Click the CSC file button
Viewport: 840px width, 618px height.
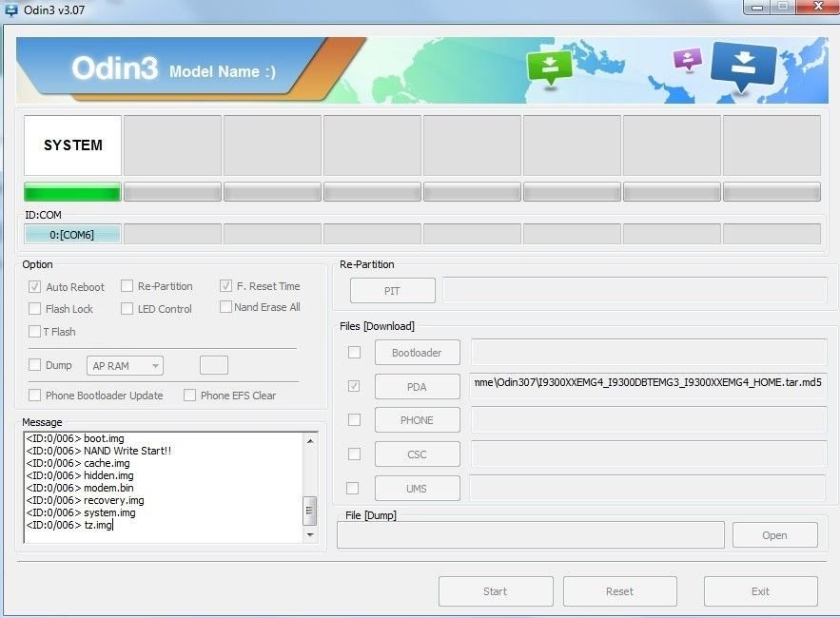point(418,454)
